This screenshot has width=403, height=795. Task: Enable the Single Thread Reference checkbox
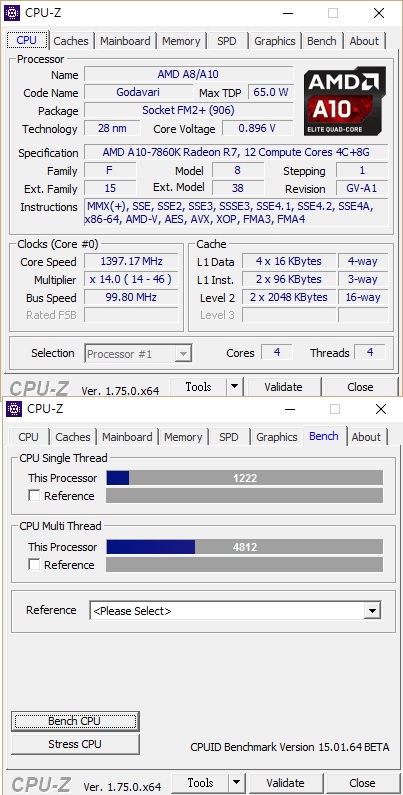click(34, 495)
